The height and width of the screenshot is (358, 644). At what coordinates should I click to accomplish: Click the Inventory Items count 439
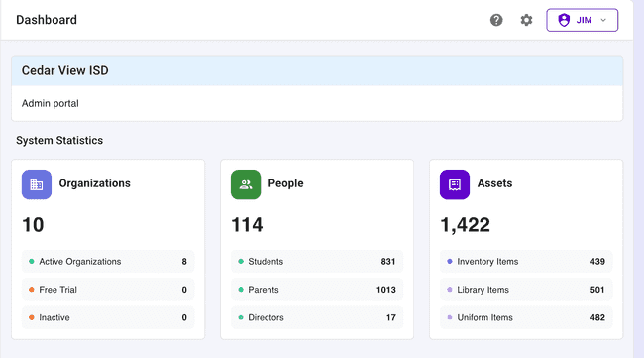(x=597, y=262)
